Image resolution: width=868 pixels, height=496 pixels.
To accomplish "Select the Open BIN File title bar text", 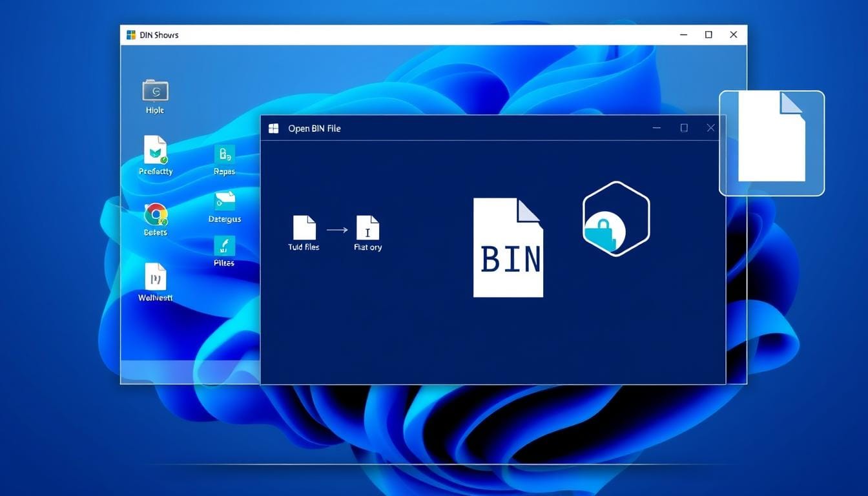I will [x=315, y=128].
